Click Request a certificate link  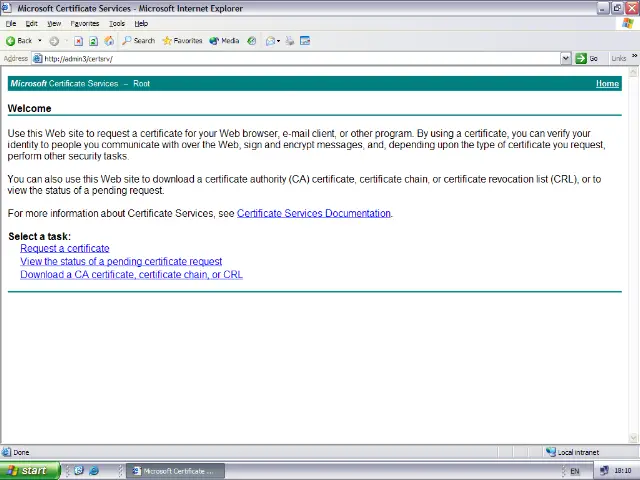pyautogui.click(x=65, y=249)
